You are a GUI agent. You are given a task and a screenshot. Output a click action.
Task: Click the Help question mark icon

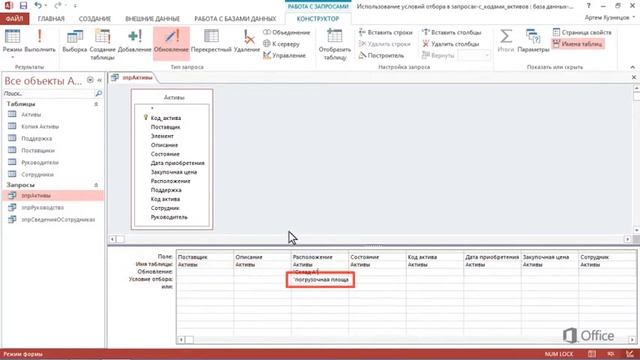(x=589, y=6)
